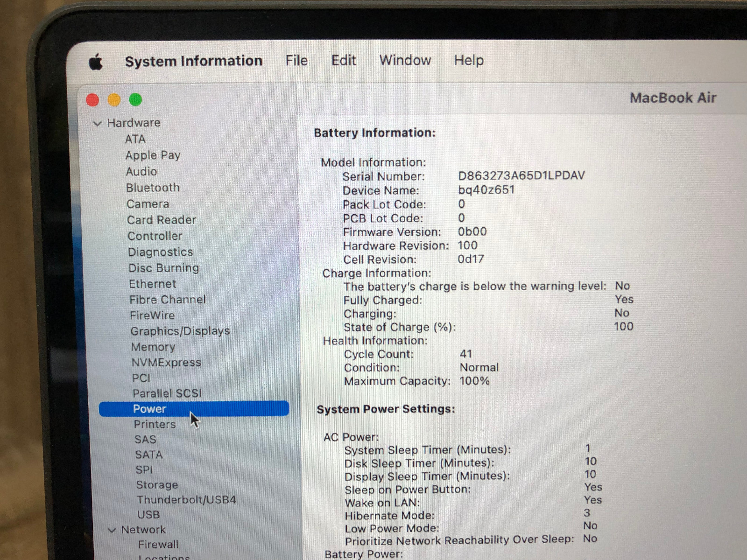Viewport: 747px width, 560px height.
Task: Open the Apple menu icon
Action: (x=95, y=62)
